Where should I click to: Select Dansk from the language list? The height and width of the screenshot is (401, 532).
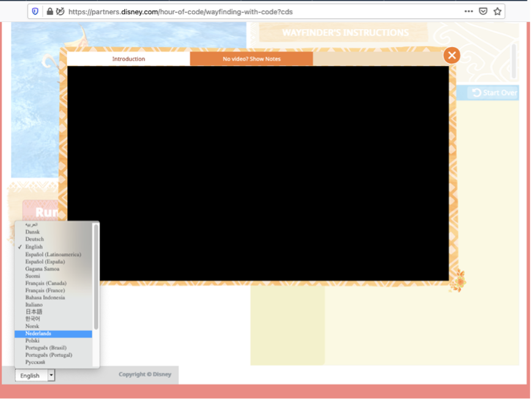click(x=53, y=232)
